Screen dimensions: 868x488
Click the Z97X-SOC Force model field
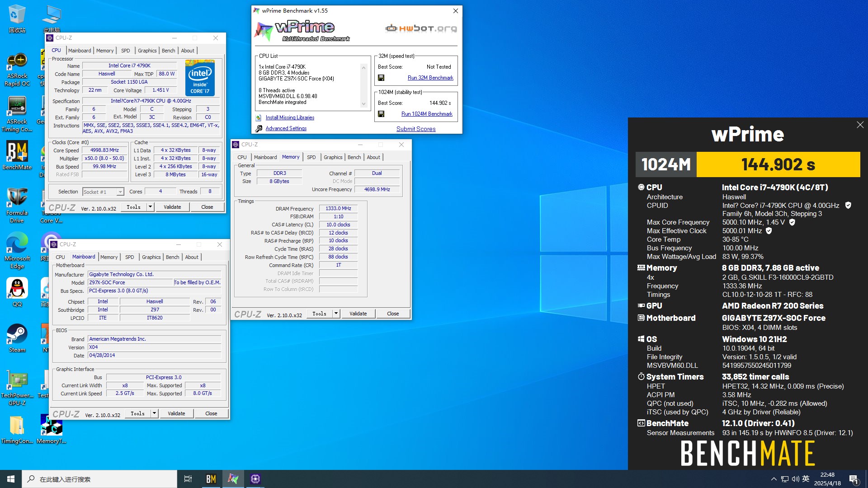(131, 282)
